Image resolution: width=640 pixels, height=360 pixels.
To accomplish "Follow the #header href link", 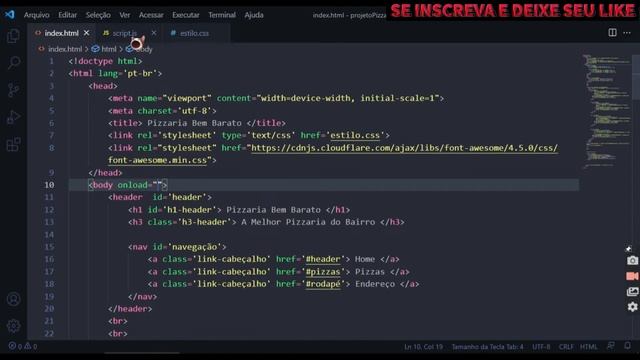I will 323,259.
